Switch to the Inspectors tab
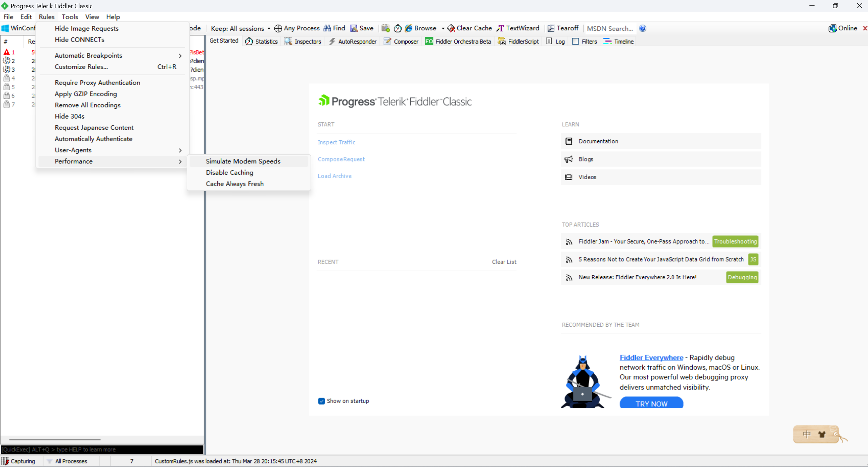This screenshot has height=467, width=868. 303,42
